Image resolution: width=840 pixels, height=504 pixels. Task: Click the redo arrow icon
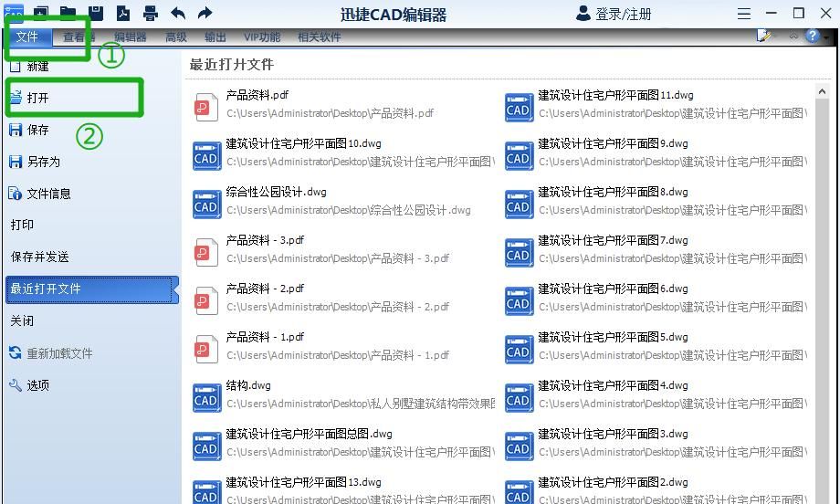click(205, 13)
